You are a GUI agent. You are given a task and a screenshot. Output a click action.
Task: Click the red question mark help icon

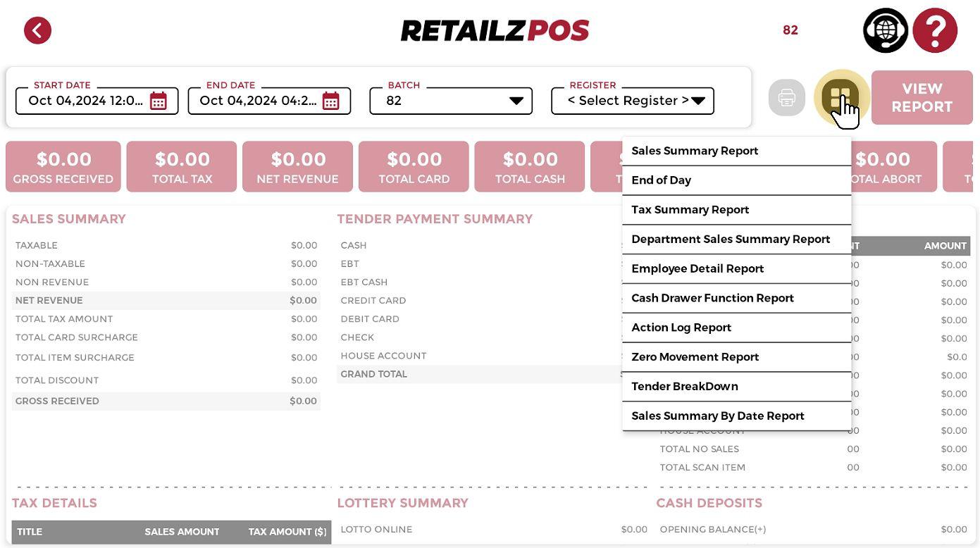click(x=934, y=30)
